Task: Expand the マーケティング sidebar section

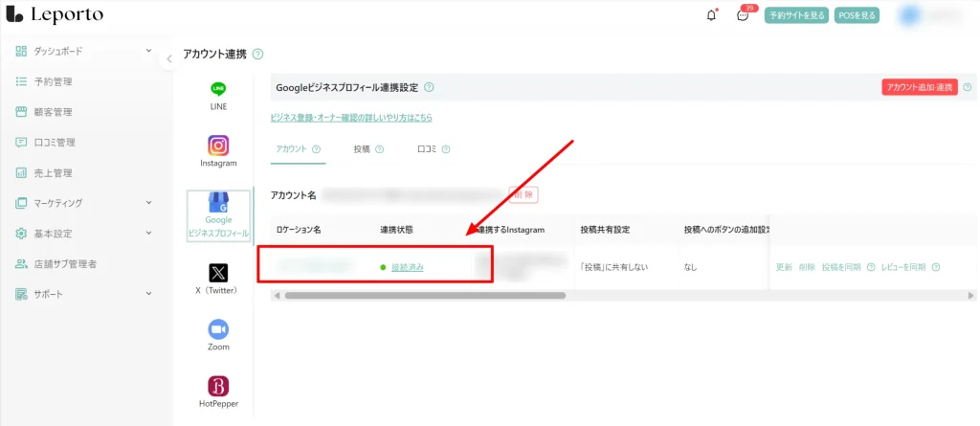Action: 148,203
